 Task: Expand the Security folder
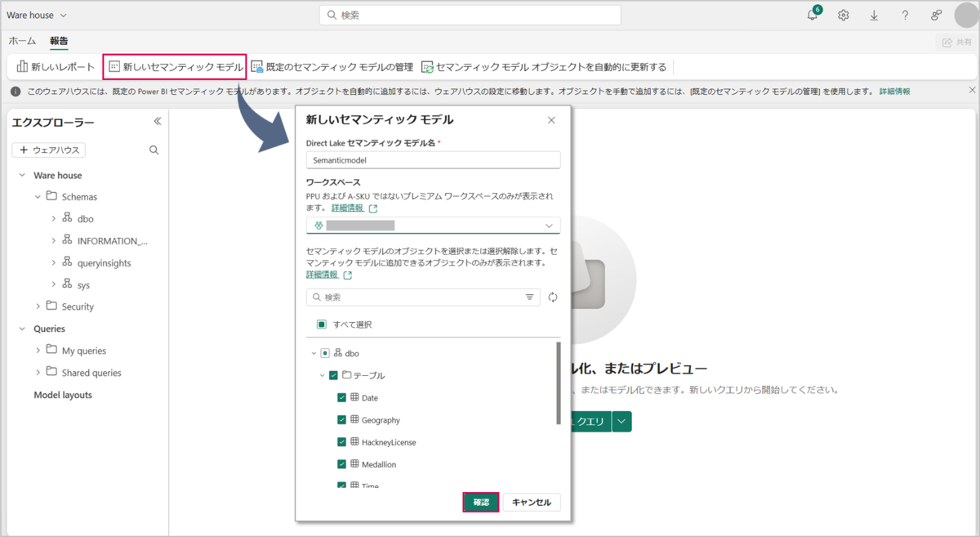38,307
